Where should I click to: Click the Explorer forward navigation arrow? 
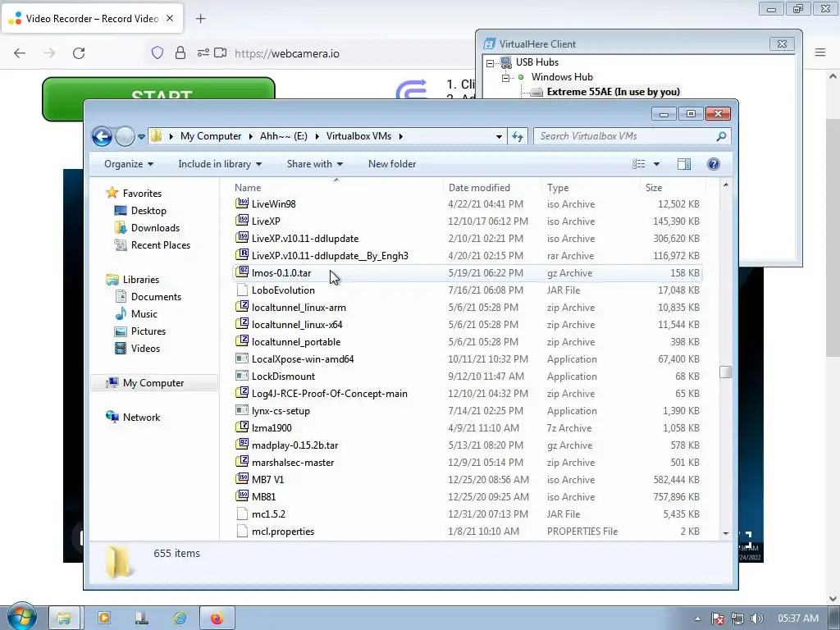pos(125,136)
